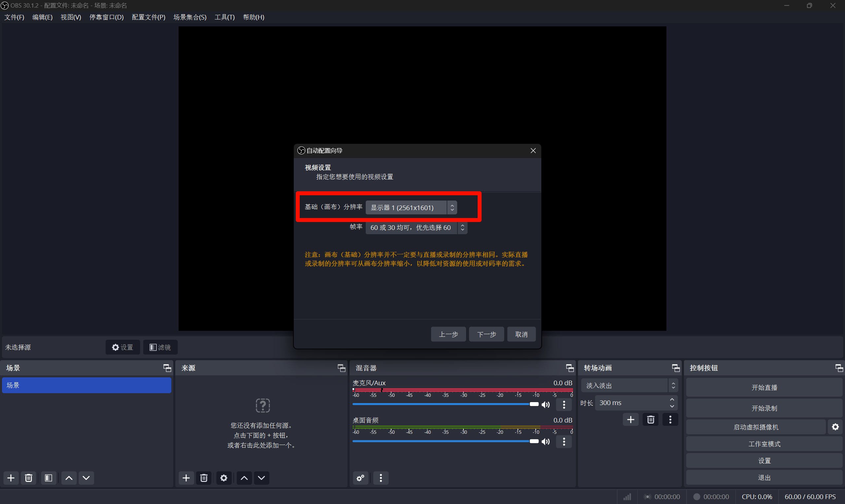Open the 场景集合(S) menu
845x504 pixels.
click(x=189, y=17)
